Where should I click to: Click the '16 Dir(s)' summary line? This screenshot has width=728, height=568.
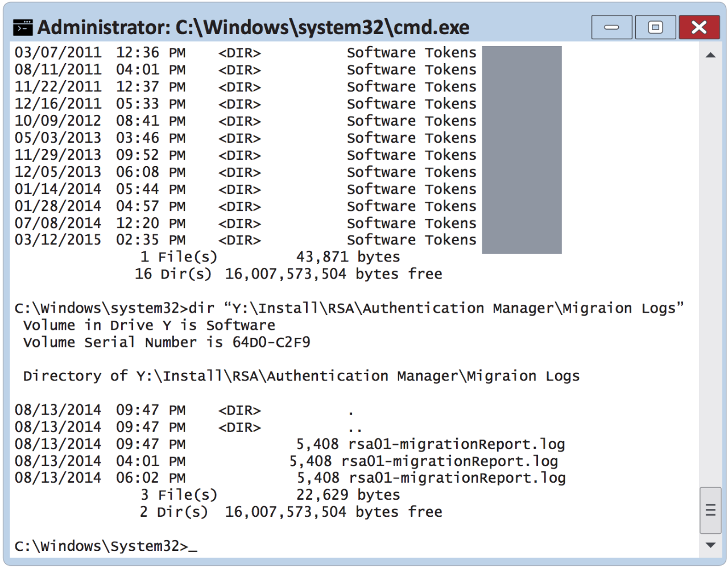tap(288, 274)
